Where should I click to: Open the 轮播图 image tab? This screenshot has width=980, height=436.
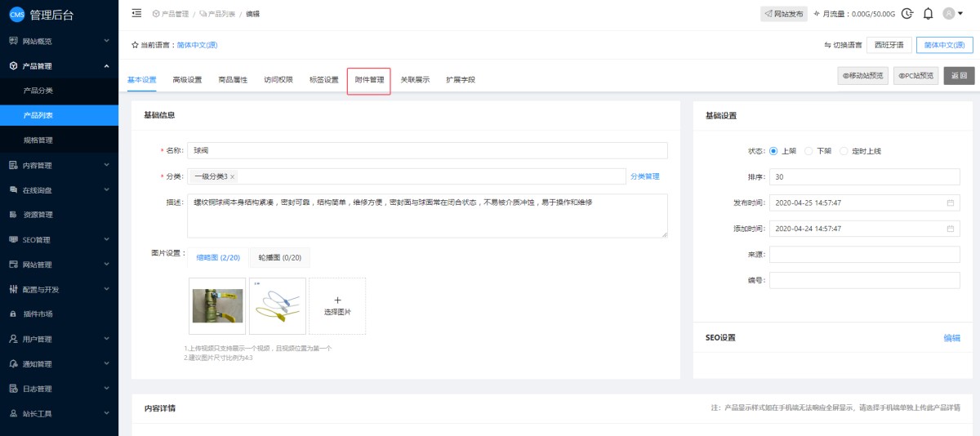pyautogui.click(x=279, y=258)
